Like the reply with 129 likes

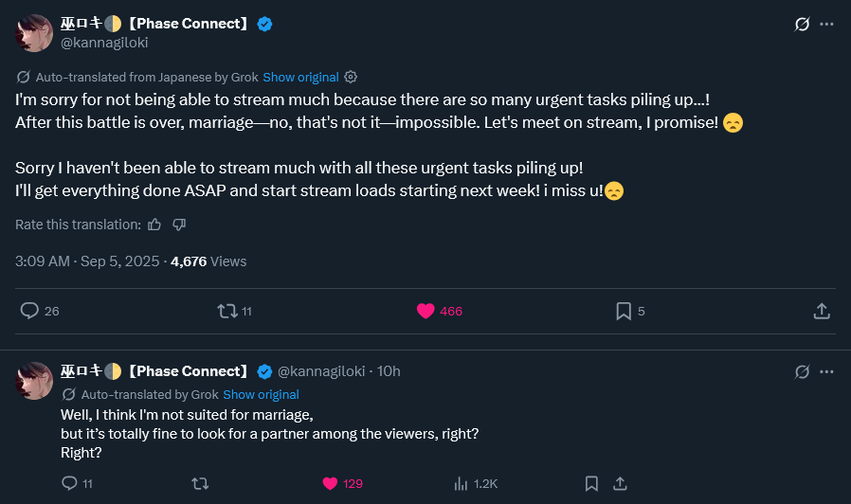point(330,483)
